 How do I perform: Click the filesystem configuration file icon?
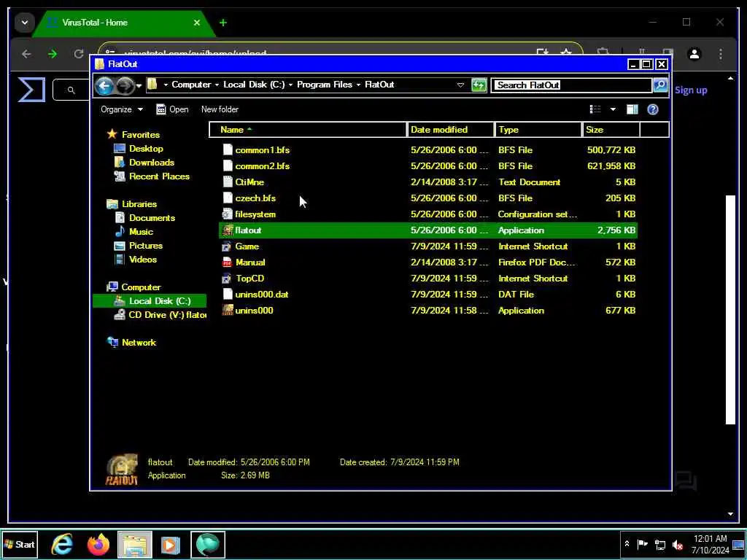(x=228, y=214)
